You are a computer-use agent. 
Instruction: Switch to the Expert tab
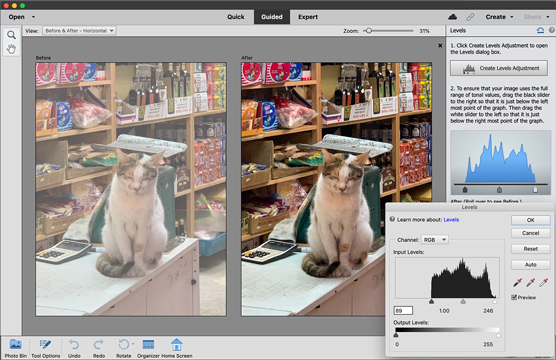(308, 17)
